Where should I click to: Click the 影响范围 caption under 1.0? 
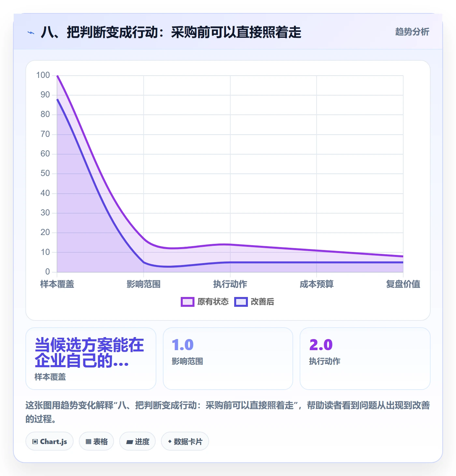(187, 361)
